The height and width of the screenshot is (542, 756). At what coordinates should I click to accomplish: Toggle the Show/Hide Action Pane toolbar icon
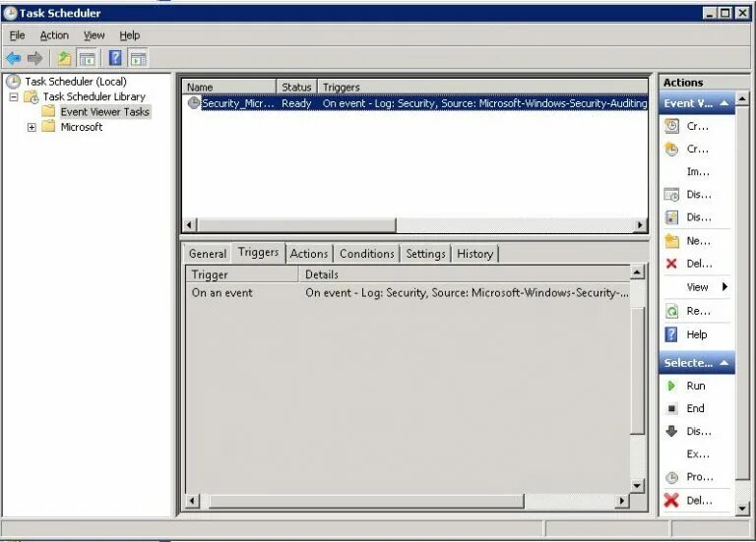tap(139, 58)
